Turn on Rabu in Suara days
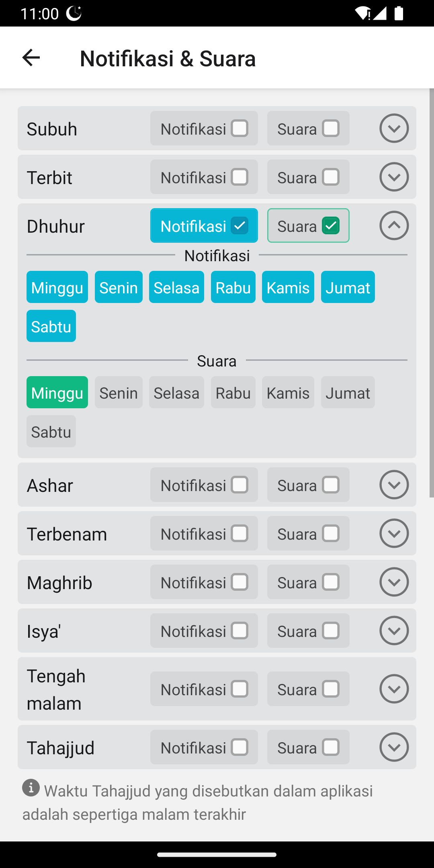Image resolution: width=434 pixels, height=868 pixels. (x=233, y=393)
